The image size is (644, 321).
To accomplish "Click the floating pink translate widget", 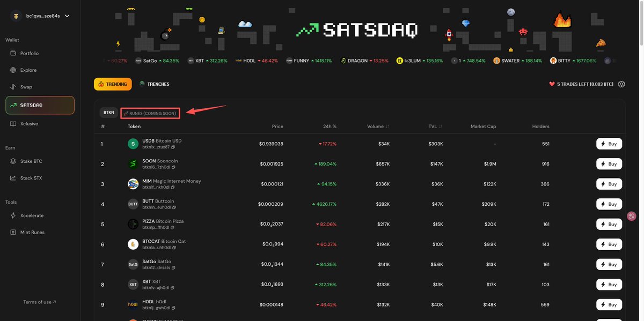I will coord(632,217).
